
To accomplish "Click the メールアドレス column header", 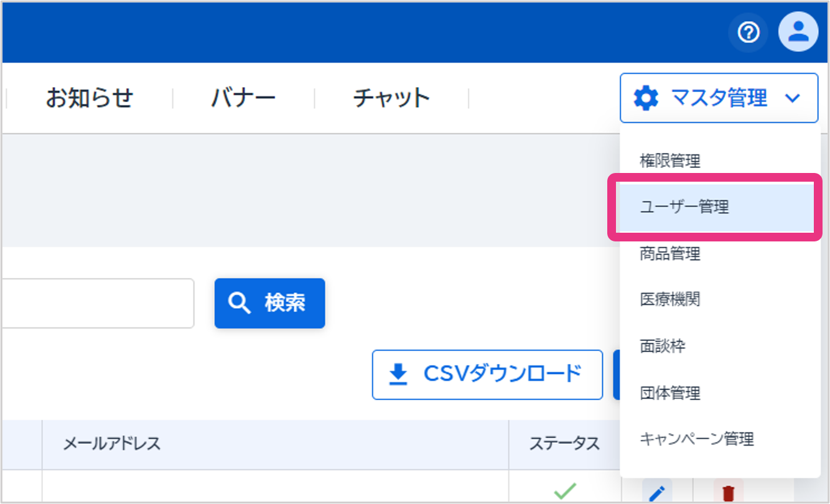I will tap(112, 444).
